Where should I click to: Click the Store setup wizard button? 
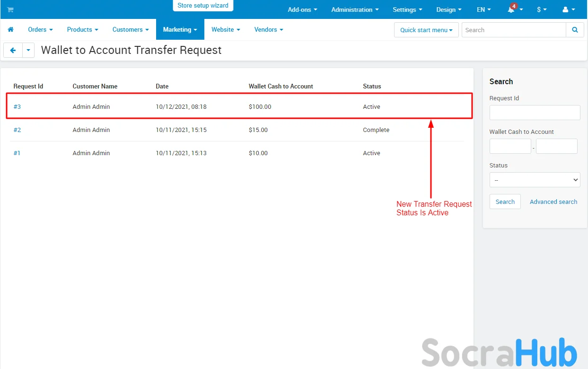click(203, 6)
